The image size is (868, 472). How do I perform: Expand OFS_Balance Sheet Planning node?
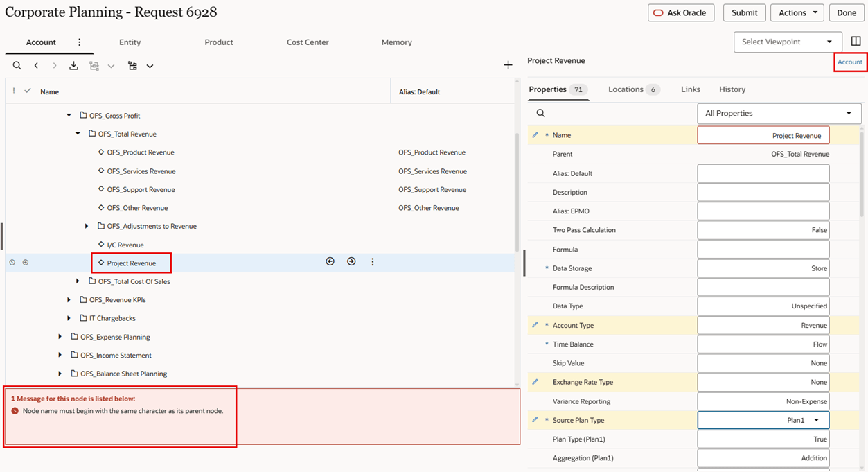pos(60,374)
